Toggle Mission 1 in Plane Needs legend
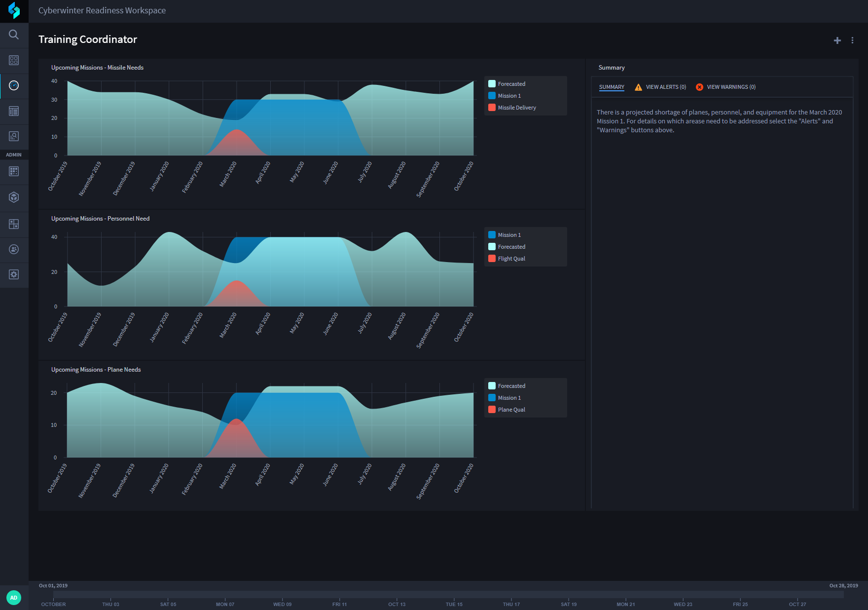Viewport: 868px width, 610px height. click(x=505, y=398)
